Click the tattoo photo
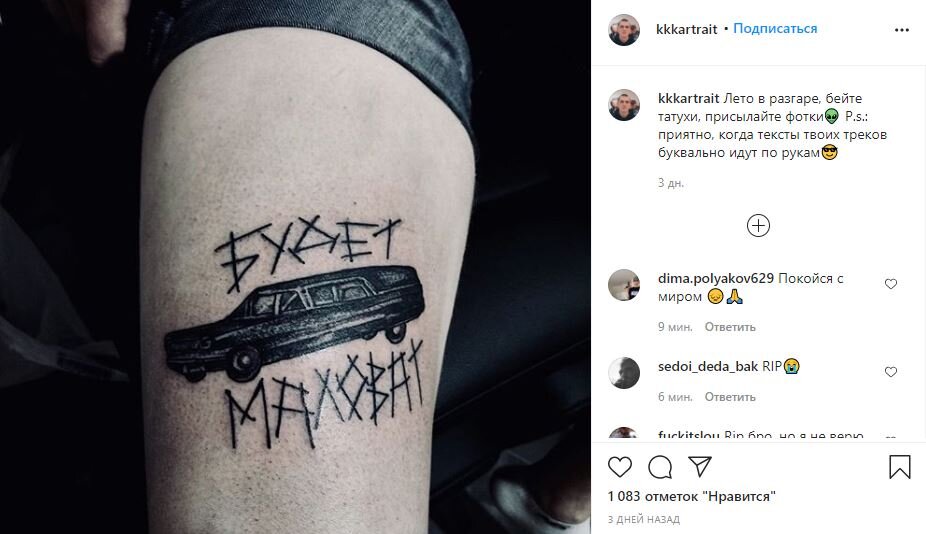 (x=295, y=267)
